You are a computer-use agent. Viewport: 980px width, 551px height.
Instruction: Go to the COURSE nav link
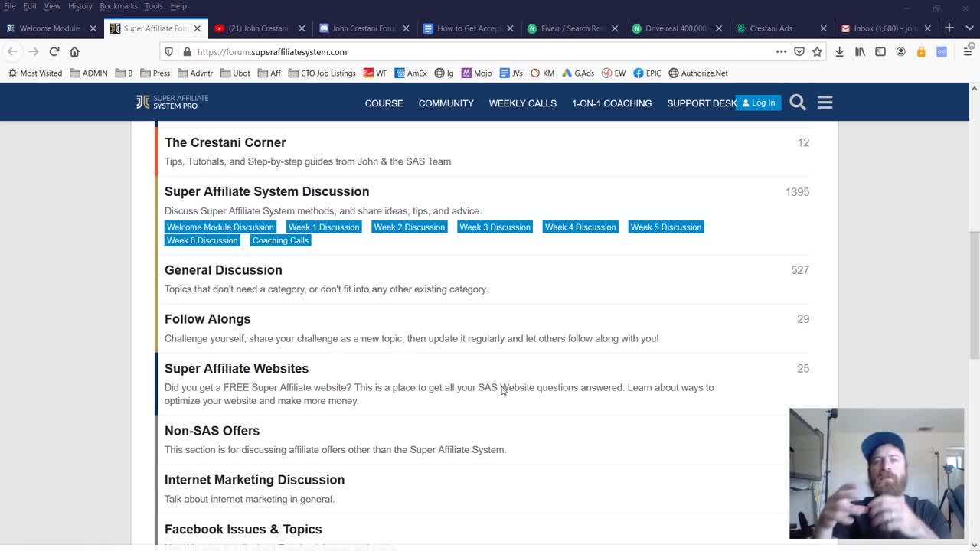[384, 103]
